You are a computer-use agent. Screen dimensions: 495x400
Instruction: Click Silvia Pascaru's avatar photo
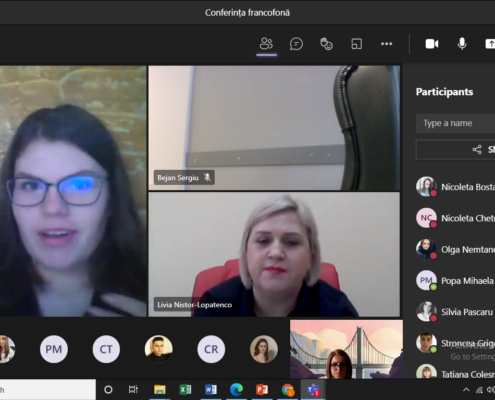pos(426,312)
